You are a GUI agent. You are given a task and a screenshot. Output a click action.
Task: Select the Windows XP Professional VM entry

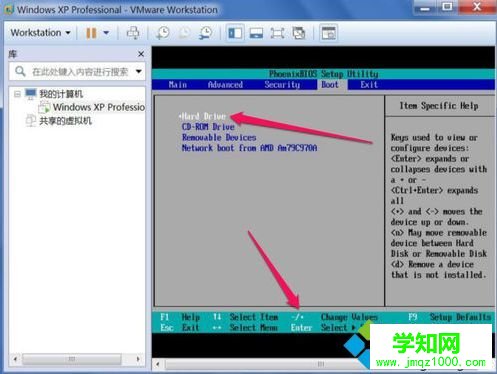99,107
